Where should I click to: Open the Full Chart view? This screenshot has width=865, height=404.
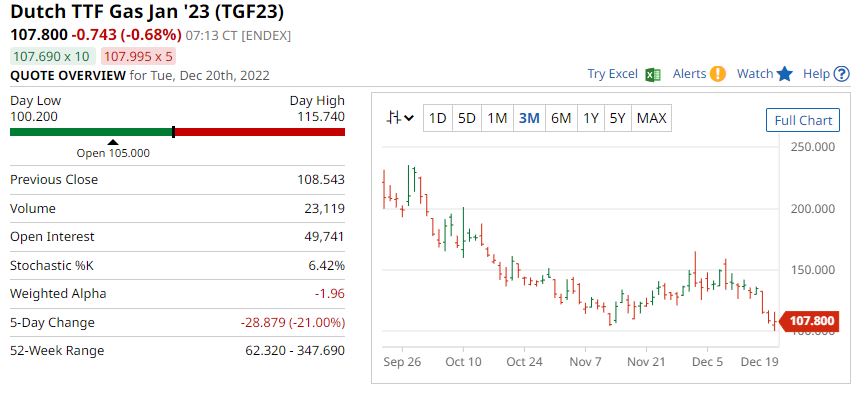coord(803,120)
